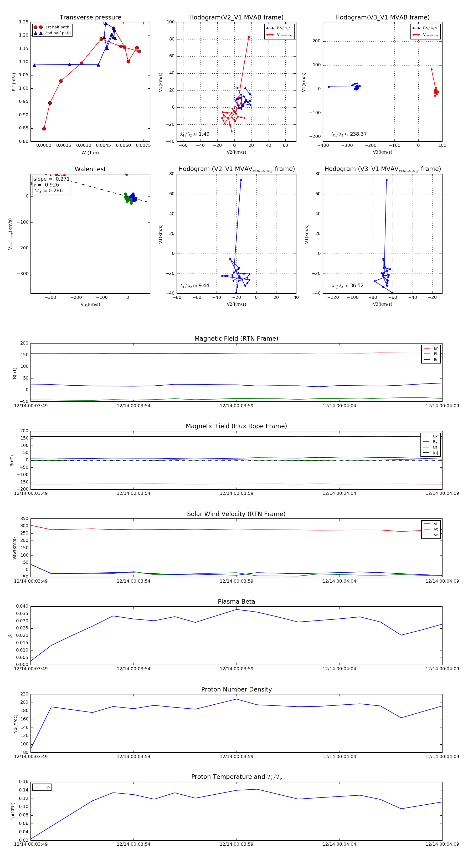The height and width of the screenshot is (868, 473).
Task: Click the topmost red point in V2_V1 MVAB hodogram
Action: [249, 37]
